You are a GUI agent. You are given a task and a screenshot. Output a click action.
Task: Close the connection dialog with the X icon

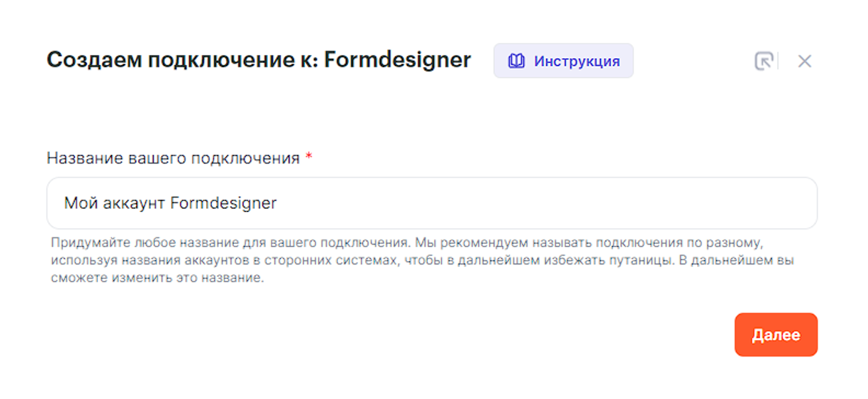(x=804, y=62)
